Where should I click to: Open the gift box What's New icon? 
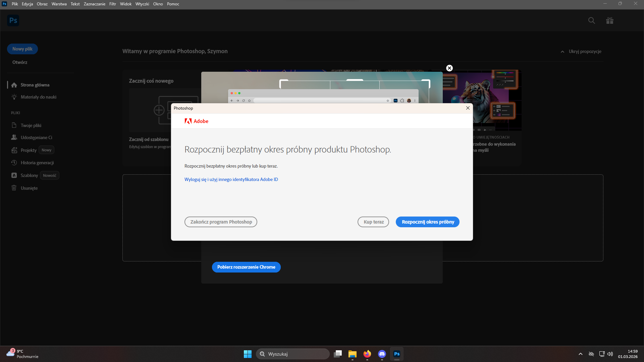(x=610, y=20)
